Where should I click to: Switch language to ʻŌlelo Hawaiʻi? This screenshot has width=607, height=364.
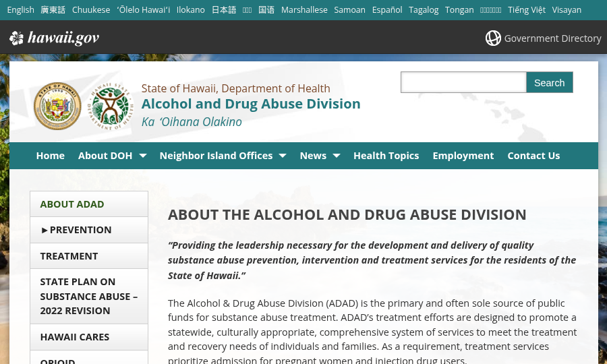tap(143, 9)
